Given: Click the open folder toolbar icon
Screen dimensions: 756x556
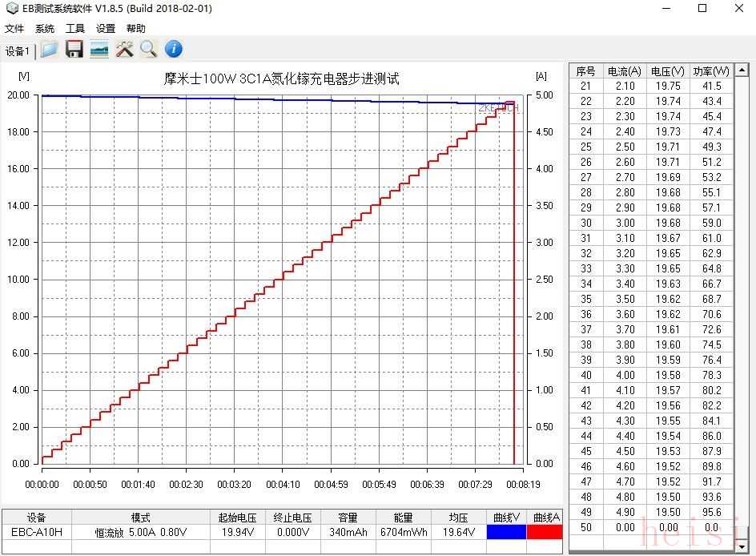Looking at the screenshot, I should 50,50.
